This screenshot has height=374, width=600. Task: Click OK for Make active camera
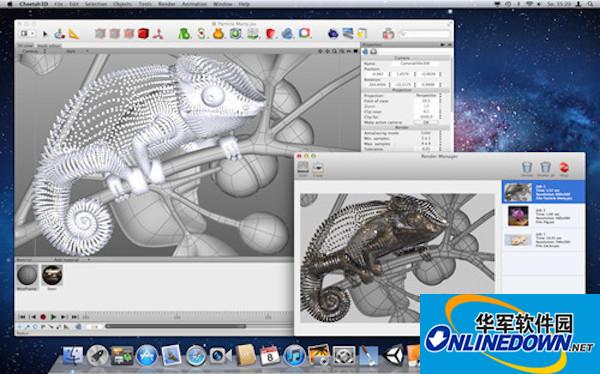[426, 122]
